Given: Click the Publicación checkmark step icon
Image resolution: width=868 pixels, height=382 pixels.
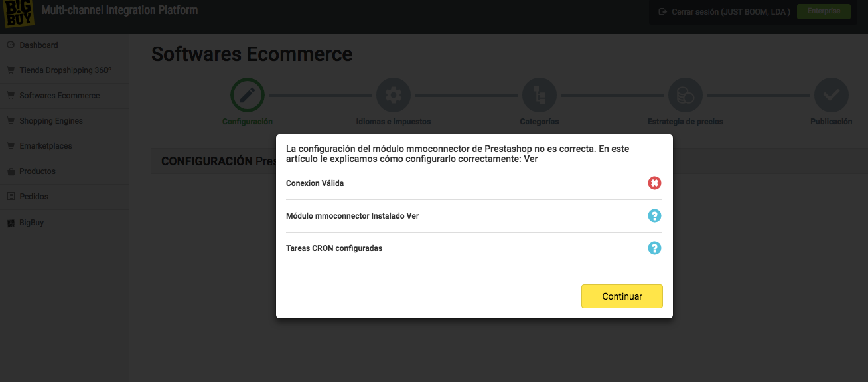Looking at the screenshot, I should [832, 96].
